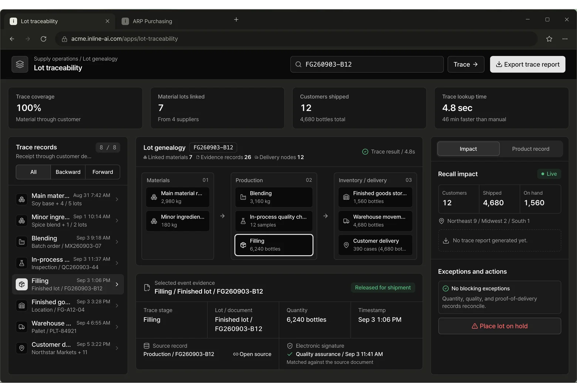Click the bookmark star icon in address bar
The width and height of the screenshot is (577, 392).
549,39
